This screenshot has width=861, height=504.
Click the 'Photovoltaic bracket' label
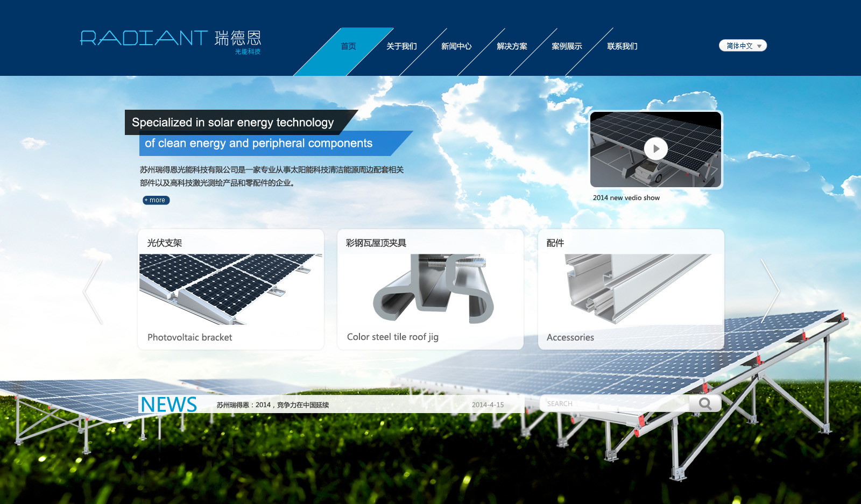click(x=190, y=338)
